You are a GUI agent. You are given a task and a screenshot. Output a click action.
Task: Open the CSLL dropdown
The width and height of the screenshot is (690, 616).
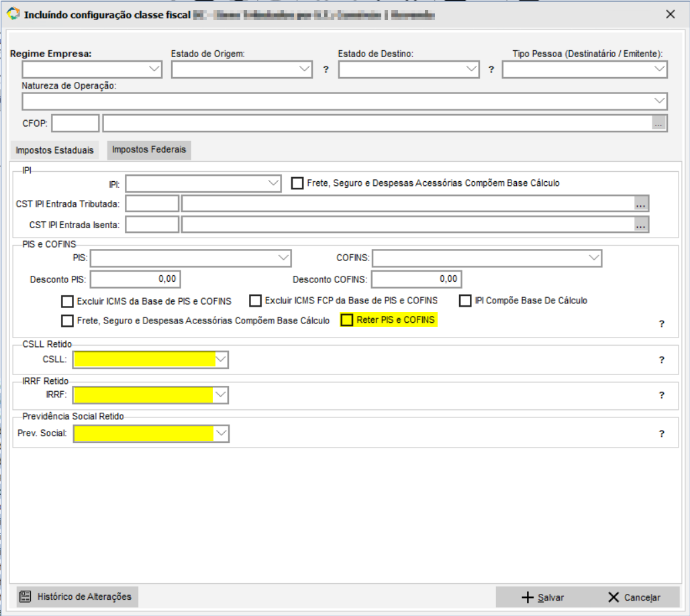click(150, 360)
